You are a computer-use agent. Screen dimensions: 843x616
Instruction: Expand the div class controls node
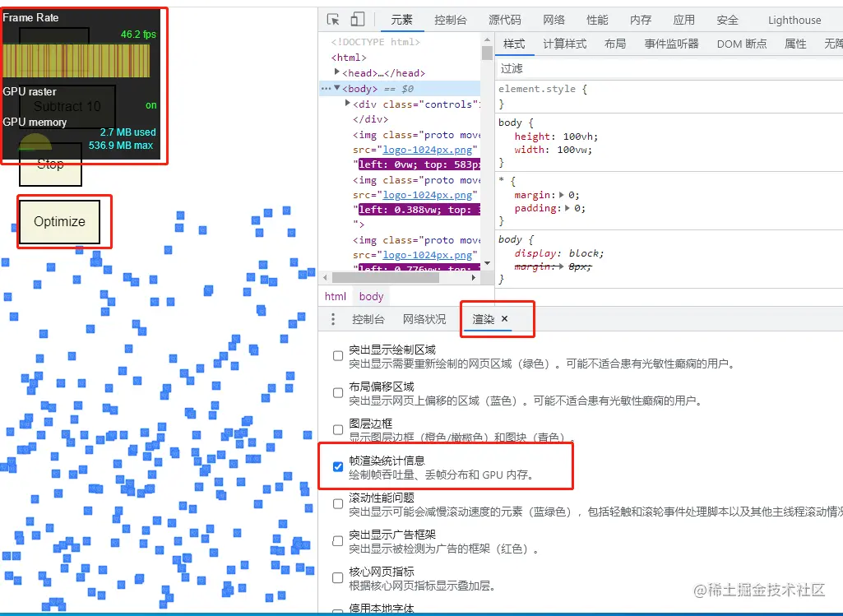(x=348, y=103)
